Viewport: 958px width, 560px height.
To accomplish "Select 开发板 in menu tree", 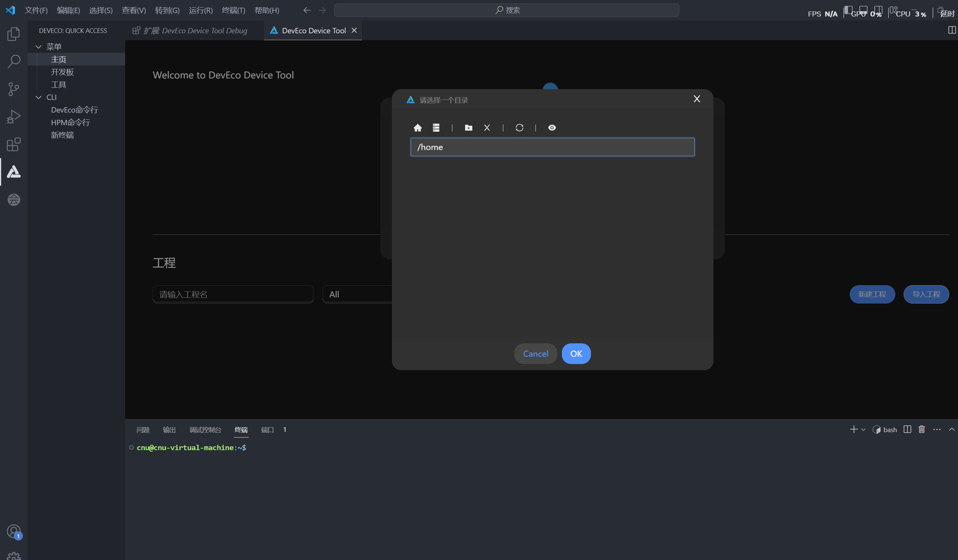I will pyautogui.click(x=62, y=72).
